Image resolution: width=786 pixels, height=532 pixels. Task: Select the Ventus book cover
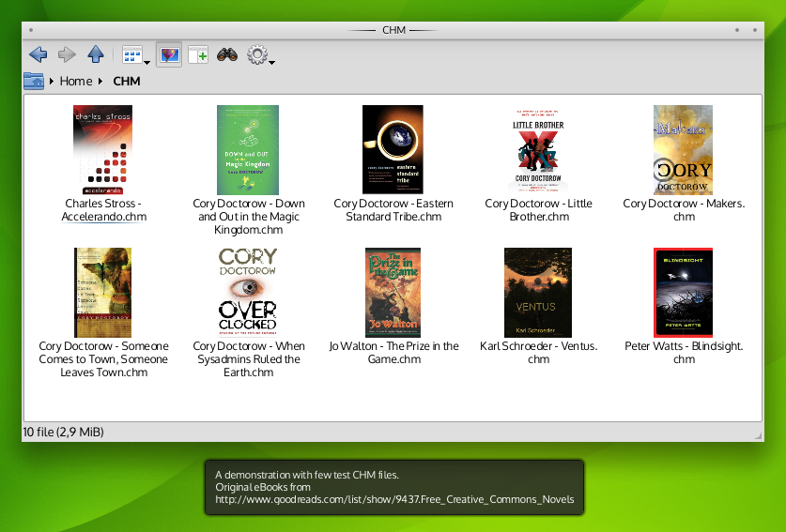tap(538, 293)
